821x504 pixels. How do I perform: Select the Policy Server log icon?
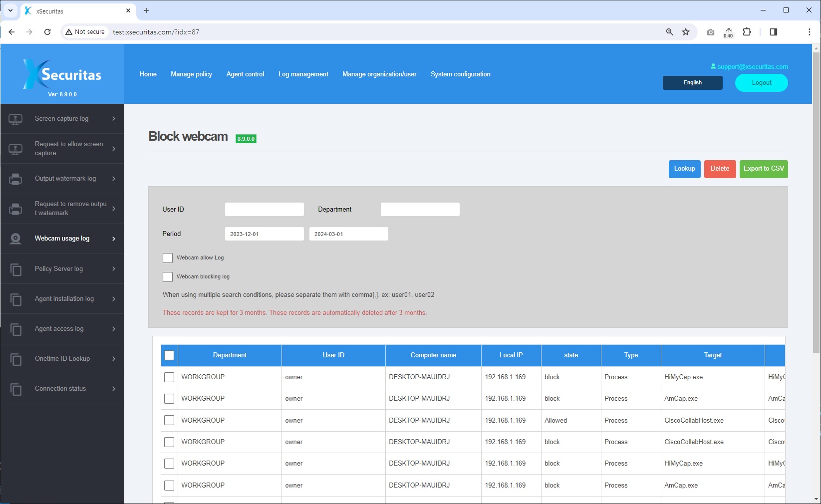[15, 268]
